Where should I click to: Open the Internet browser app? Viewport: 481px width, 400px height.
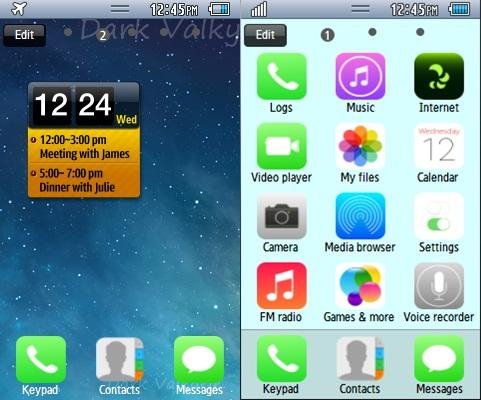click(439, 76)
